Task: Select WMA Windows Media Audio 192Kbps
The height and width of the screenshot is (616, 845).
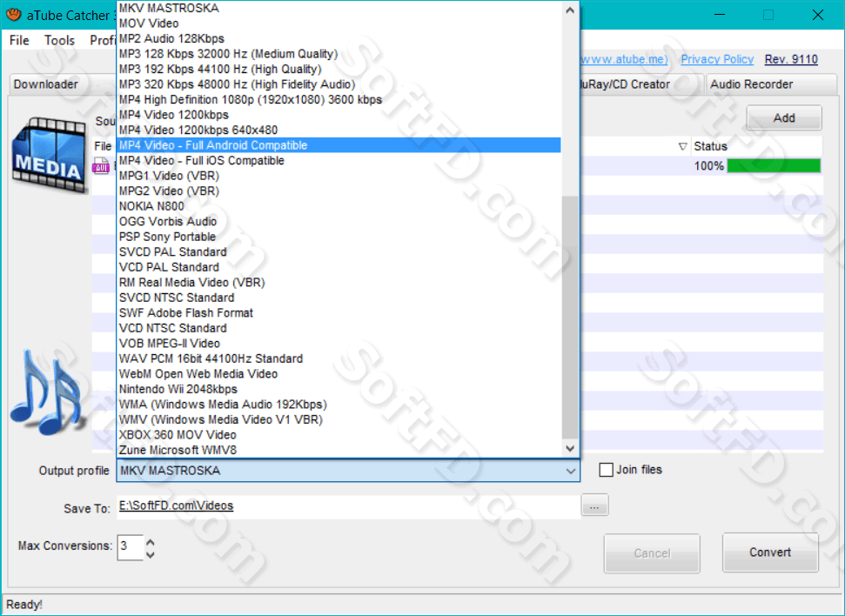Action: tap(339, 405)
